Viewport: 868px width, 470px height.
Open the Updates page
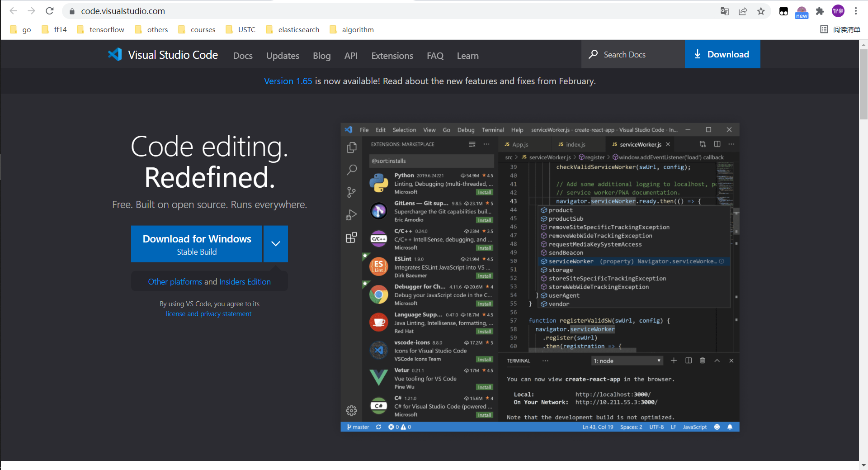coord(283,56)
